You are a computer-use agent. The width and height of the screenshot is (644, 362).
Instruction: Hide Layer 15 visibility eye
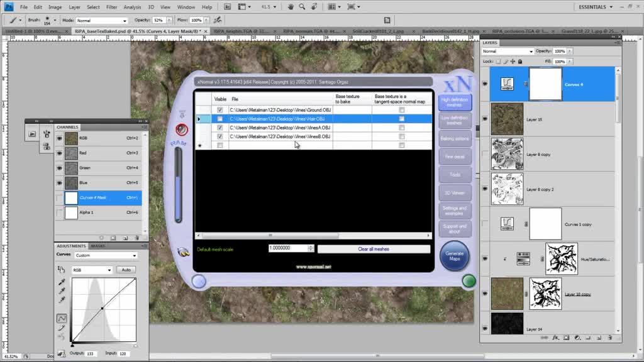point(485,119)
